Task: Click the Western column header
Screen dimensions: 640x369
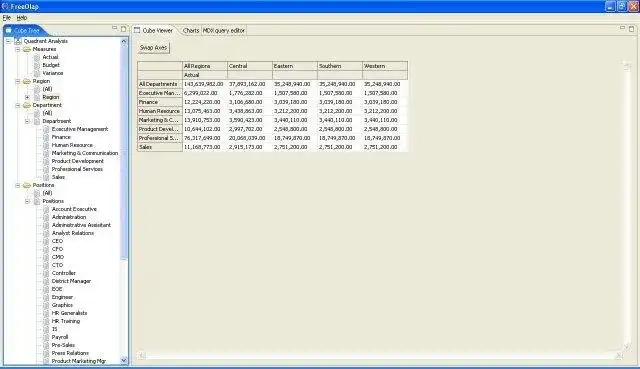Action: (x=384, y=66)
